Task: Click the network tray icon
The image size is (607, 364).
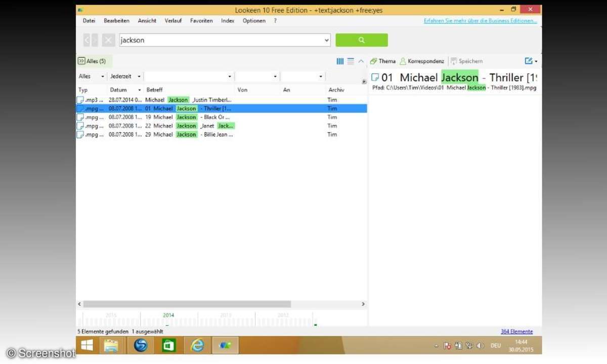Action: click(469, 346)
